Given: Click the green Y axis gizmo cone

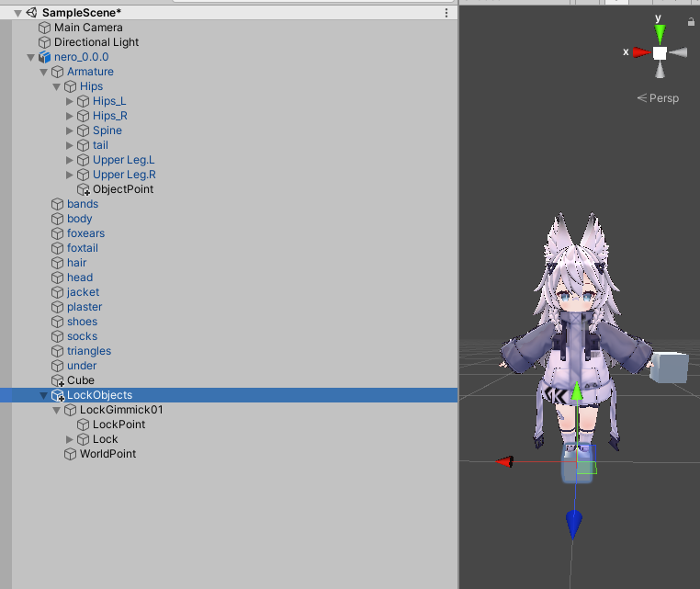Looking at the screenshot, I should tap(660, 35).
